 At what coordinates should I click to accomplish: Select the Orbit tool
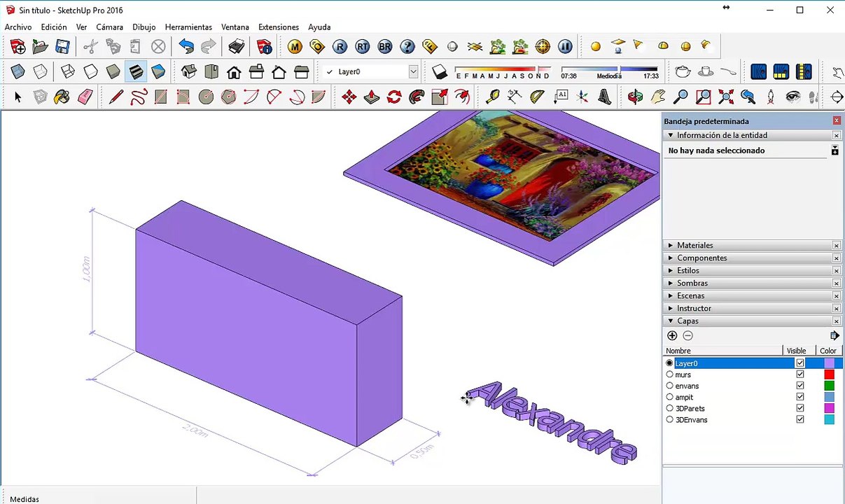pos(636,97)
